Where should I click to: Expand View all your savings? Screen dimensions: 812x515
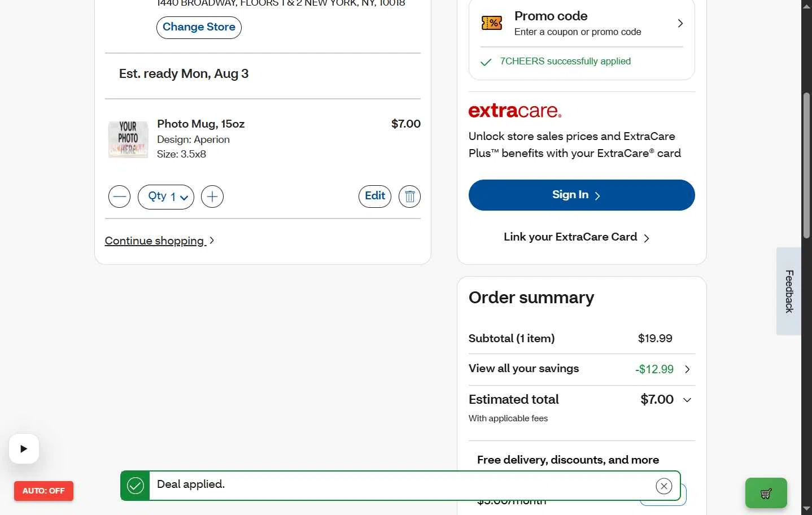pos(582,369)
